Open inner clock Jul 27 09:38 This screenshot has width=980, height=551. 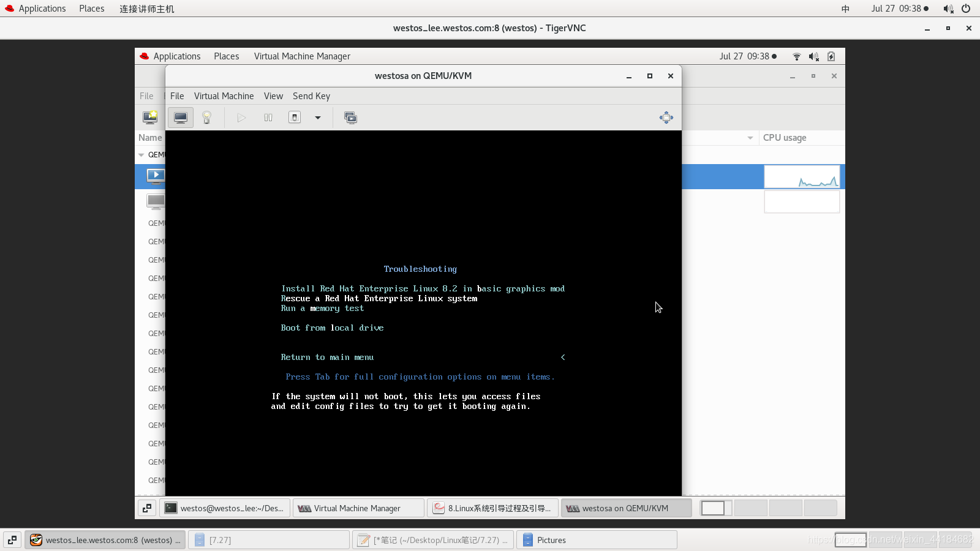pos(748,56)
